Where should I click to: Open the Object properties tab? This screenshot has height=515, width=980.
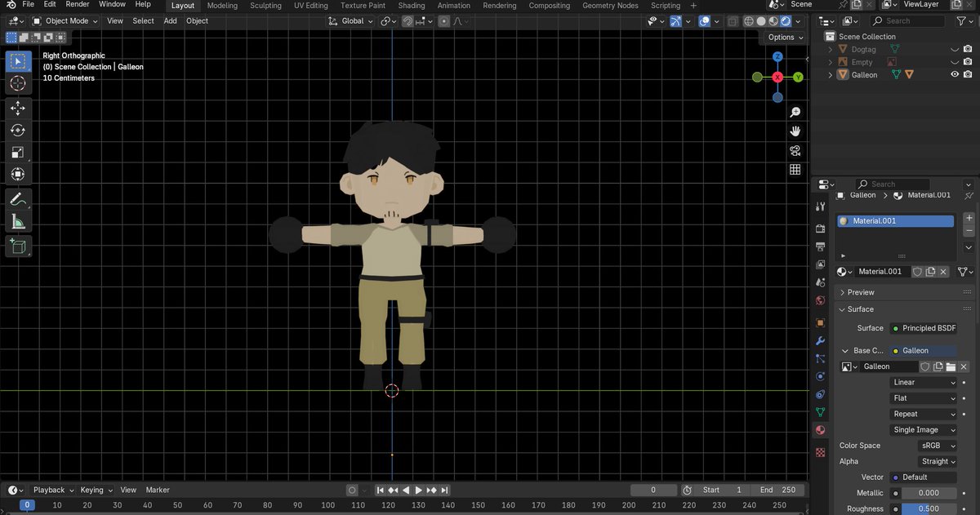(x=821, y=322)
